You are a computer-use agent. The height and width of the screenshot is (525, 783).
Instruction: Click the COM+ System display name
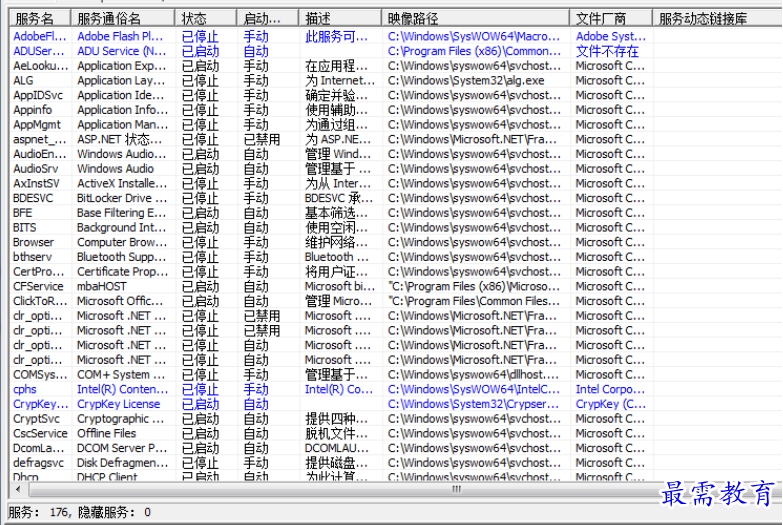pyautogui.click(x=121, y=375)
